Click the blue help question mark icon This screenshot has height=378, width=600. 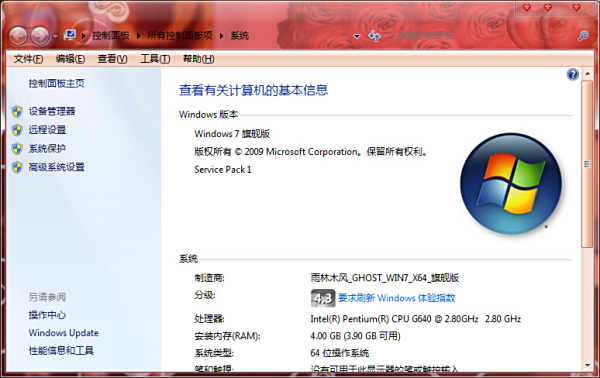[x=572, y=74]
